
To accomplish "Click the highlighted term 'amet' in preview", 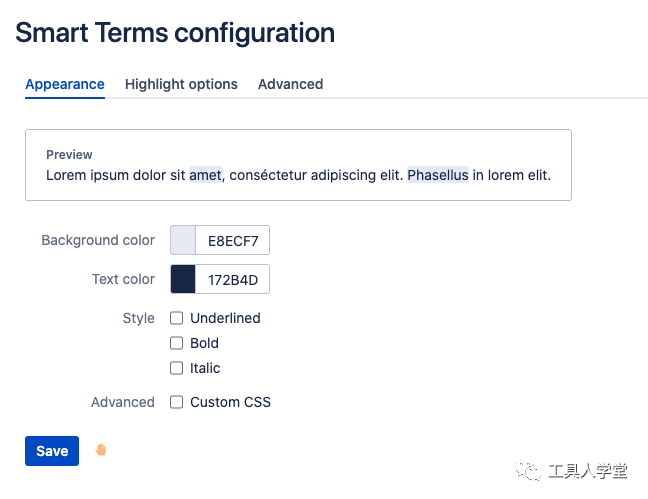I will coord(205,175).
